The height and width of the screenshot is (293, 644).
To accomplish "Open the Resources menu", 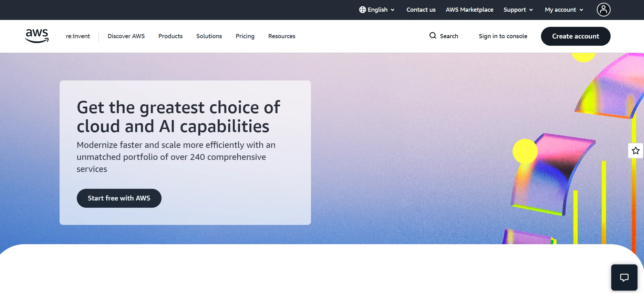I will click(x=282, y=36).
